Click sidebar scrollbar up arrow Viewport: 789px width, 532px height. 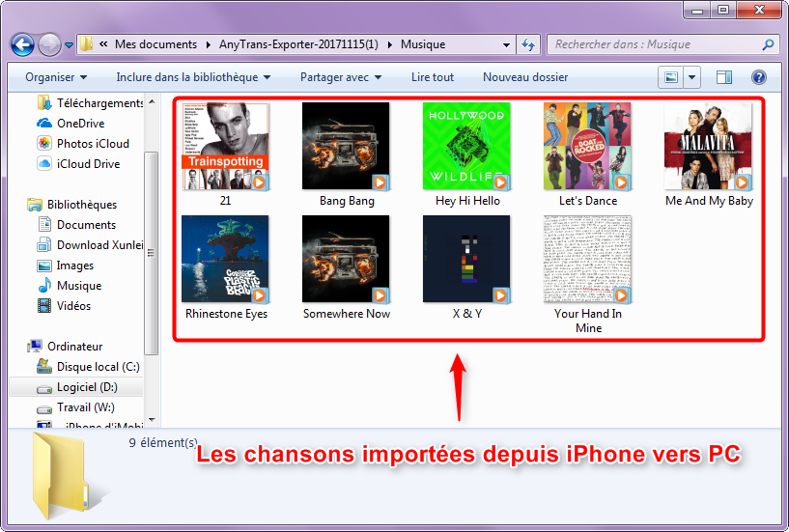pyautogui.click(x=152, y=102)
